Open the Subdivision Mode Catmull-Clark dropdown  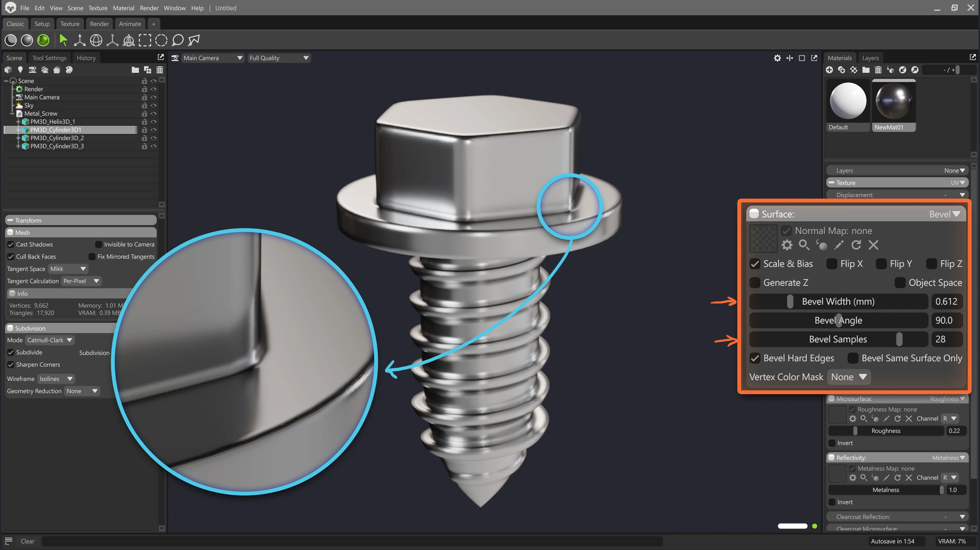[50, 340]
